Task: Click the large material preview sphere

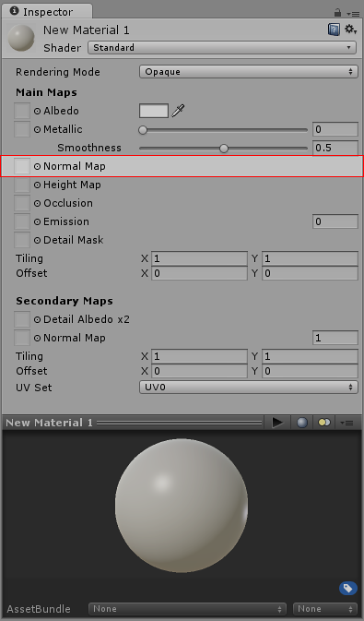Action: pos(182,506)
